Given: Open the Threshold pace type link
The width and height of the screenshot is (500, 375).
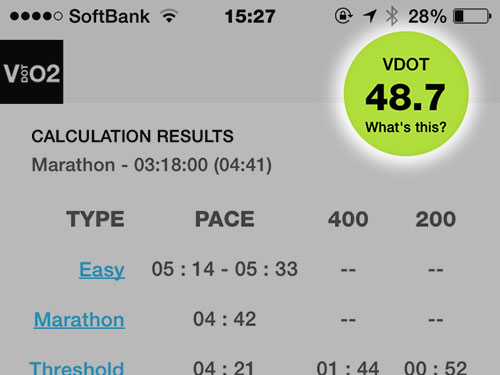Looking at the screenshot, I should point(77,368).
